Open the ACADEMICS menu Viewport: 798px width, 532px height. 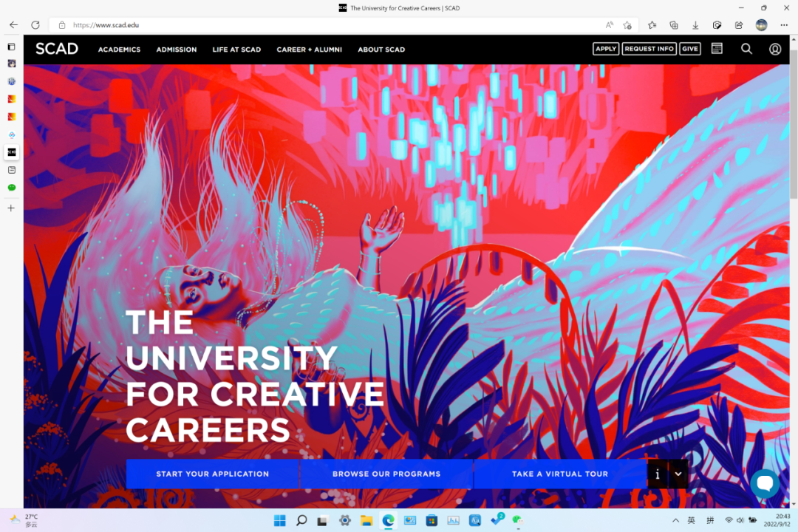119,50
